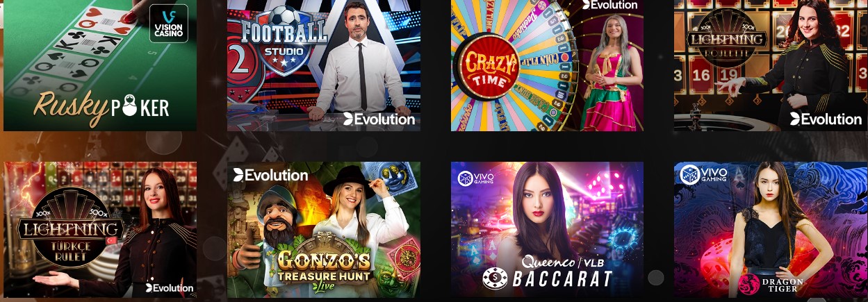Click Evolution logo on Football Studio
The image size is (868, 302).
379,119
